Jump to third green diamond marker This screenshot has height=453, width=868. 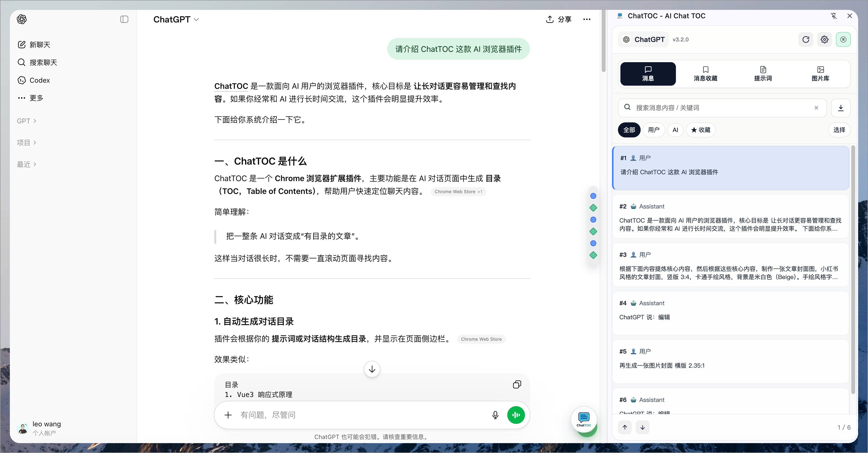[x=593, y=255]
